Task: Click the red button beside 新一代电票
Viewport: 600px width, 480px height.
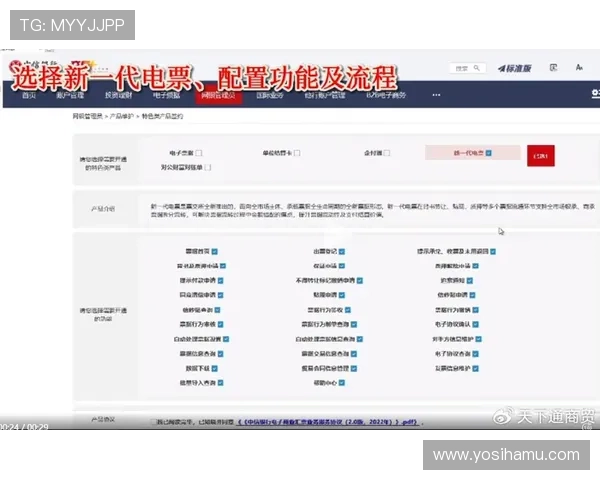Action: pos(541,156)
